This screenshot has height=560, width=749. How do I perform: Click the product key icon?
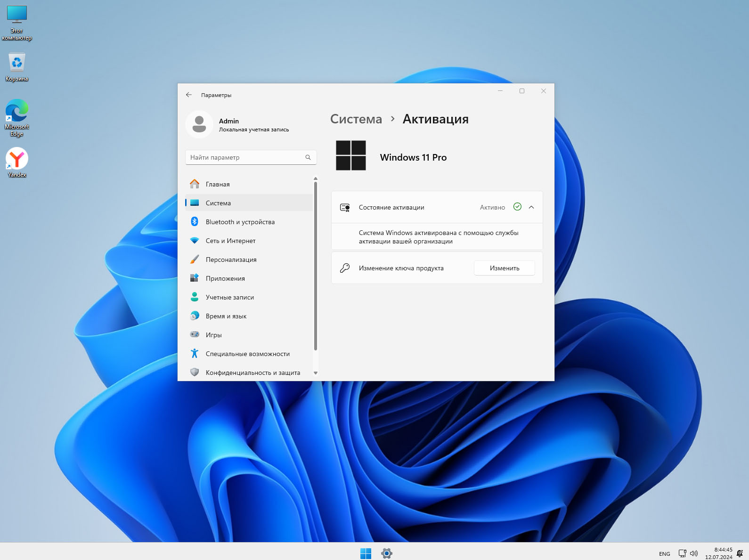coord(345,268)
